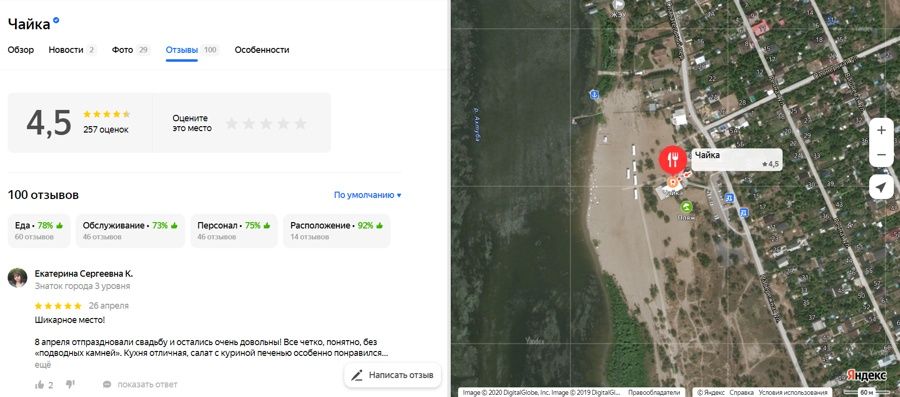
Task: Click the green Пляж beach marker
Action: [686, 207]
